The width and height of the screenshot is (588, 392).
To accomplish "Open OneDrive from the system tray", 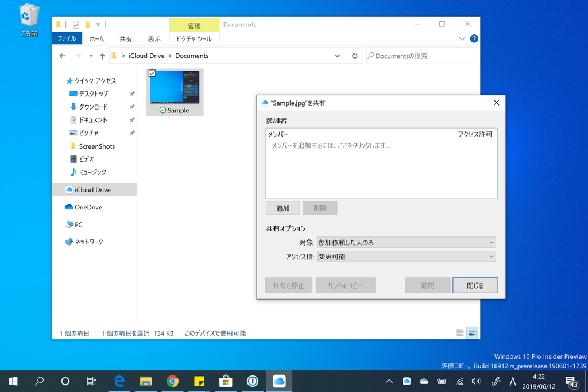I will [424, 381].
